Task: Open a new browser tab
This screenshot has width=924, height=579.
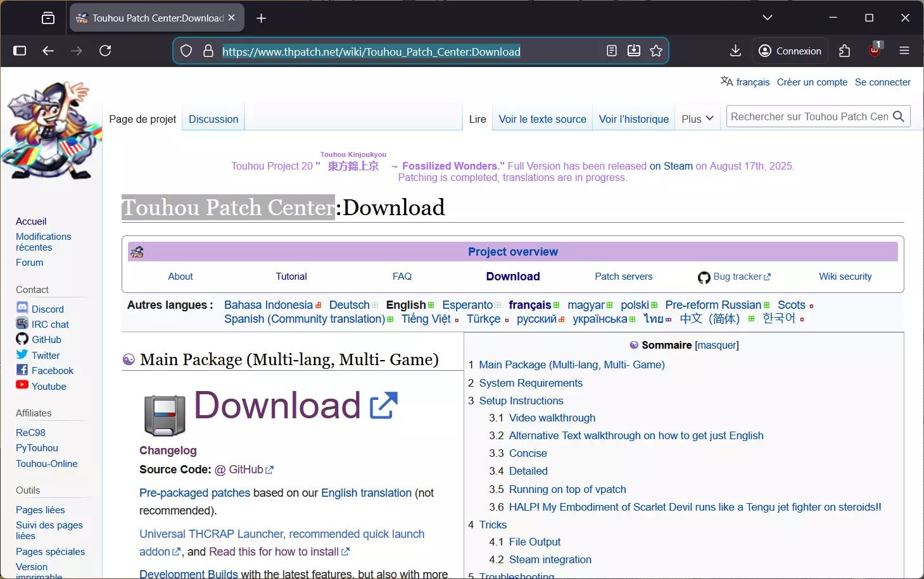Action: coord(261,18)
